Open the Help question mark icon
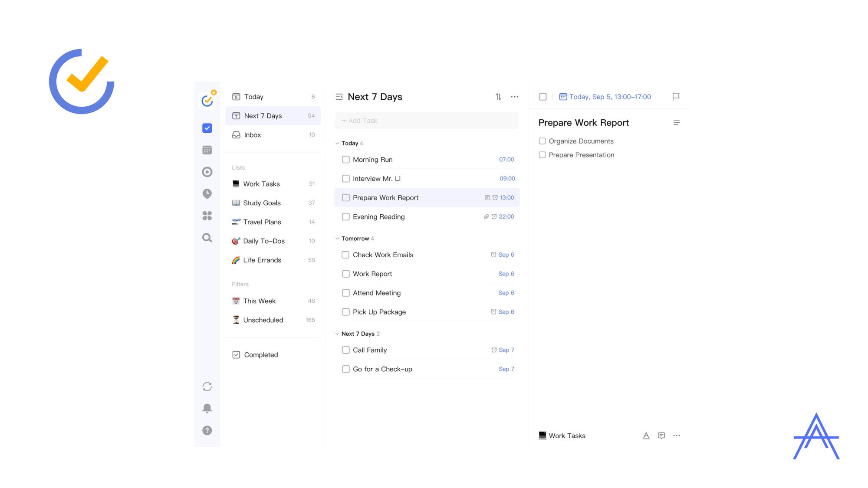868x488 pixels. (207, 430)
